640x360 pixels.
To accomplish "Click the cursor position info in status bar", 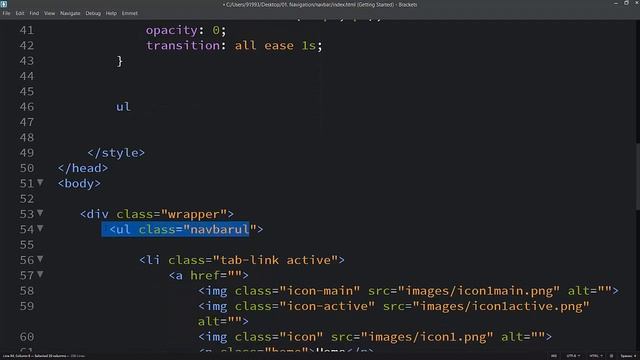I will coord(35,356).
